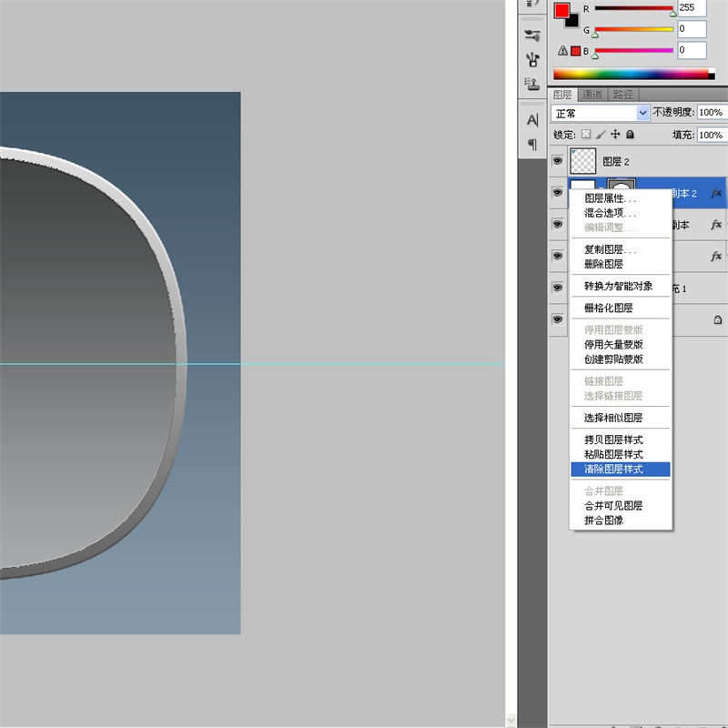The width and height of the screenshot is (728, 728).
Task: Choose 清除图层样式 from the context menu
Action: pyautogui.click(x=613, y=470)
